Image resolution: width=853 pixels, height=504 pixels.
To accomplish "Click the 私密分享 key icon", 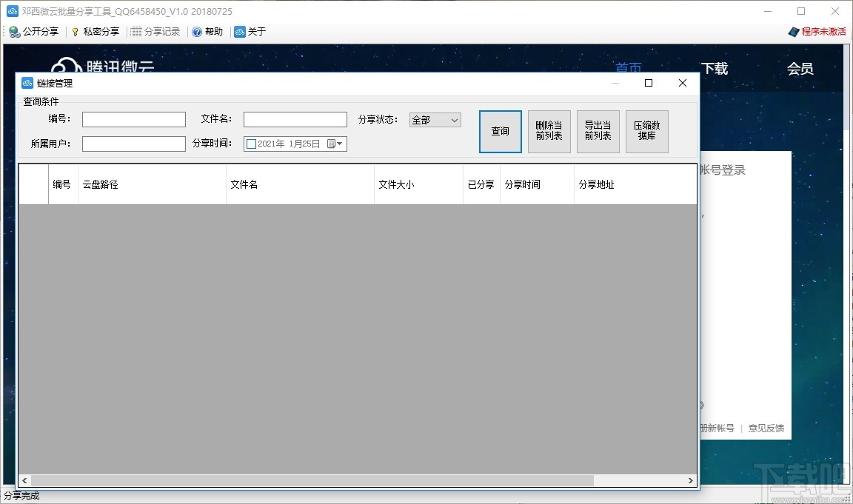I will click(75, 31).
